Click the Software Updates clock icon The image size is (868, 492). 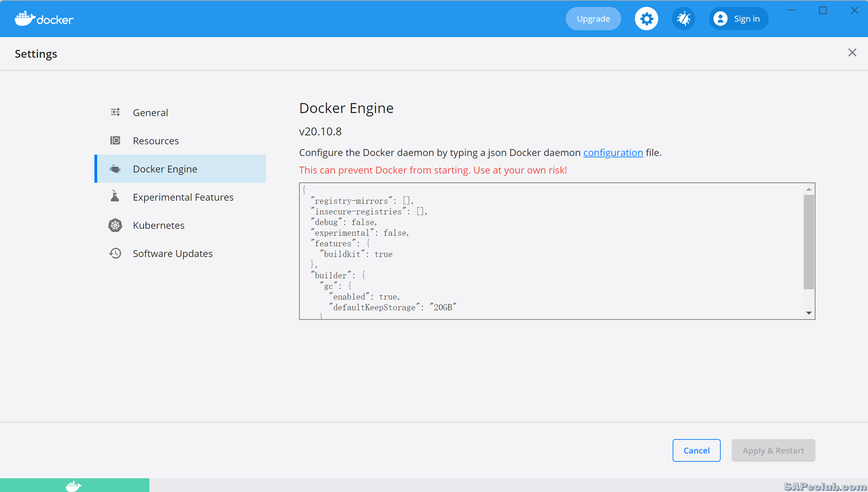tap(115, 253)
